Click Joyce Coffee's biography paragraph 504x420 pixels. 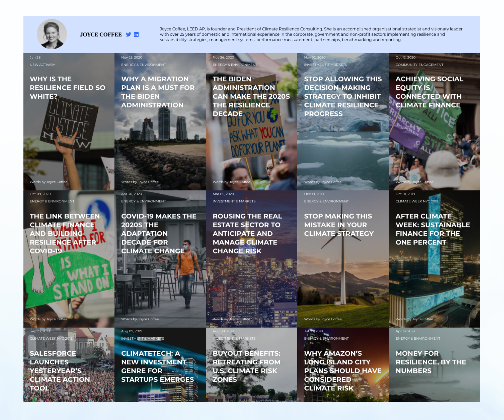(x=311, y=34)
